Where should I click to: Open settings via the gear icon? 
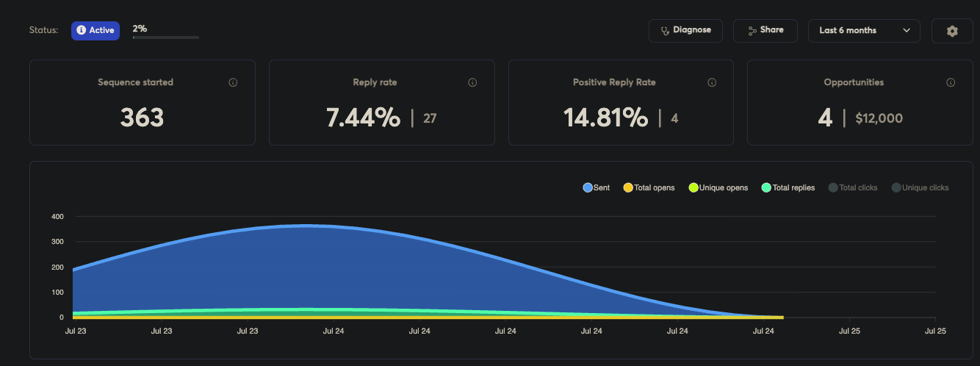952,31
